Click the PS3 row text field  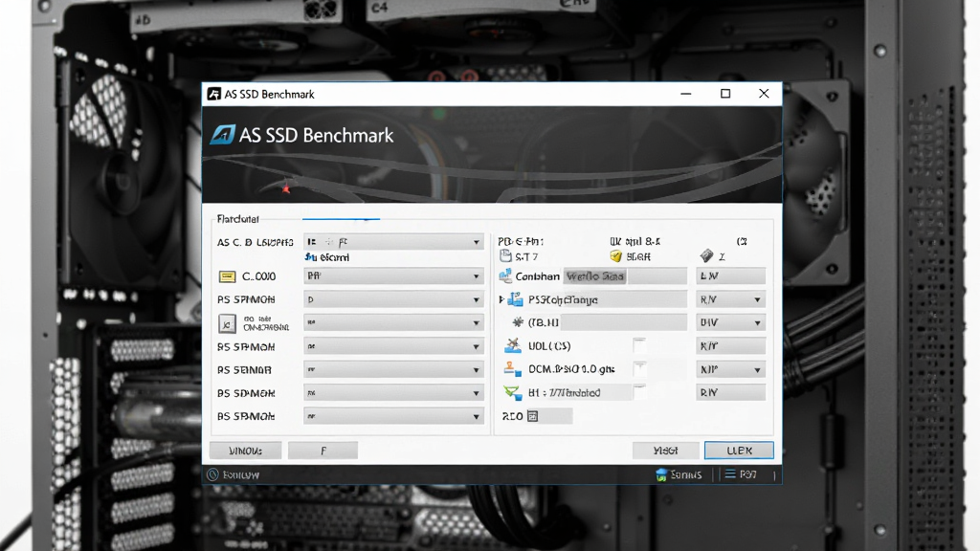(x=606, y=299)
